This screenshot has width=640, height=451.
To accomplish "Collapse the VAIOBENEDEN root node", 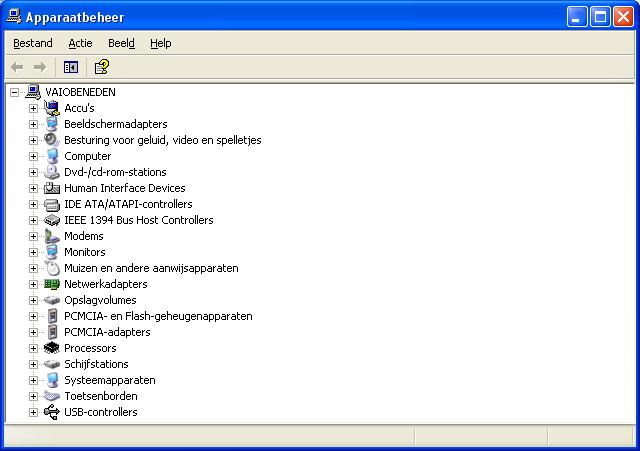I will pos(14,92).
